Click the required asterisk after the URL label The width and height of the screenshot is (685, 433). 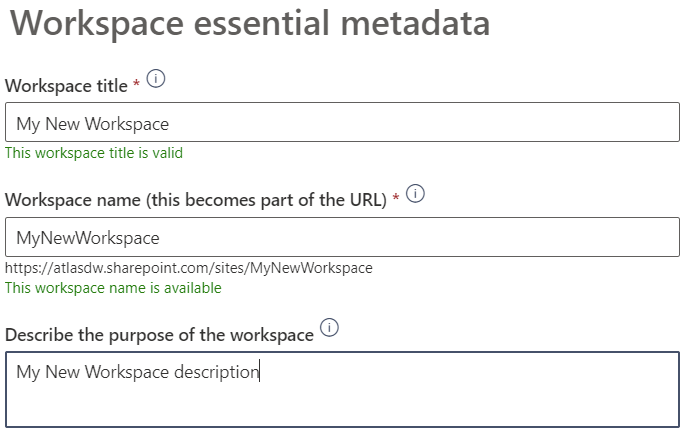[396, 198]
